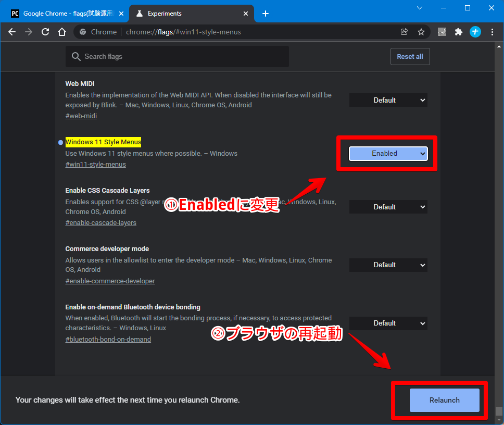The image size is (504, 425).
Task: Bookmark this page with the star icon
Action: coord(421,32)
